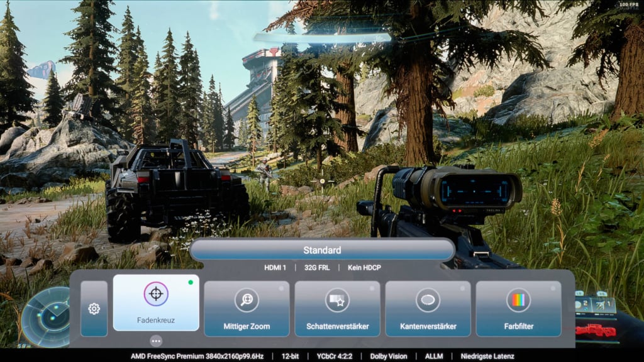Image resolution: width=644 pixels, height=362 pixels.
Task: Toggle the green Fadenkreuz status dot
Action: click(x=191, y=282)
